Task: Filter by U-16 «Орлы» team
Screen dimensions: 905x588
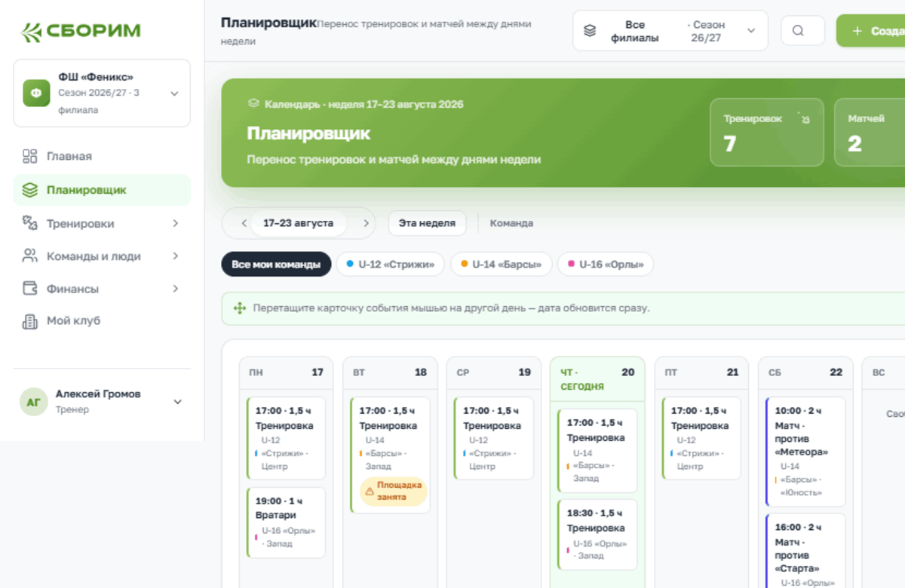Action: tap(606, 265)
